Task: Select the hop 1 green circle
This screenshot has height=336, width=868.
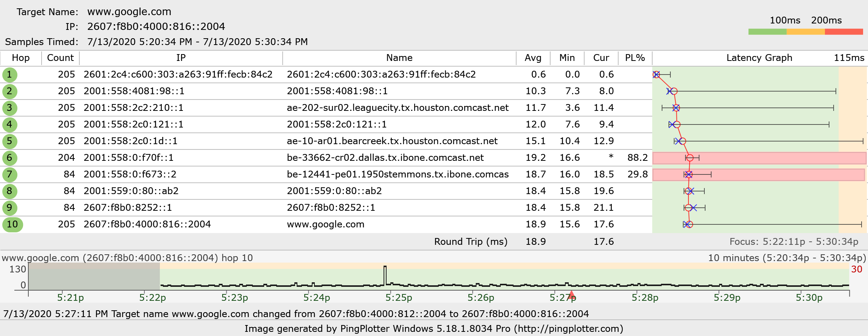Action: [9, 75]
